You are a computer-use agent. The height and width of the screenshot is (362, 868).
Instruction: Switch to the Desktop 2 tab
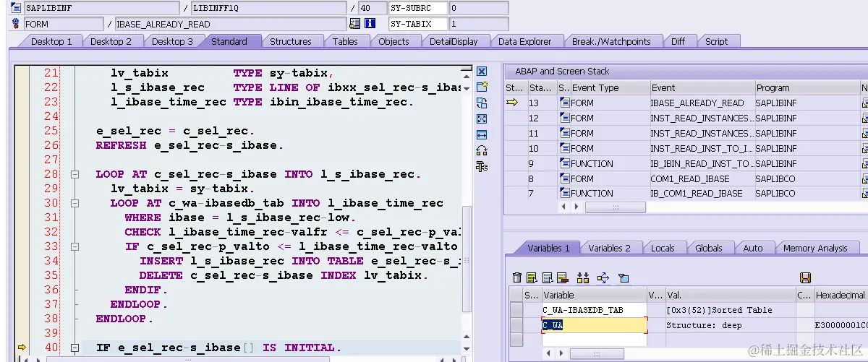click(x=111, y=41)
